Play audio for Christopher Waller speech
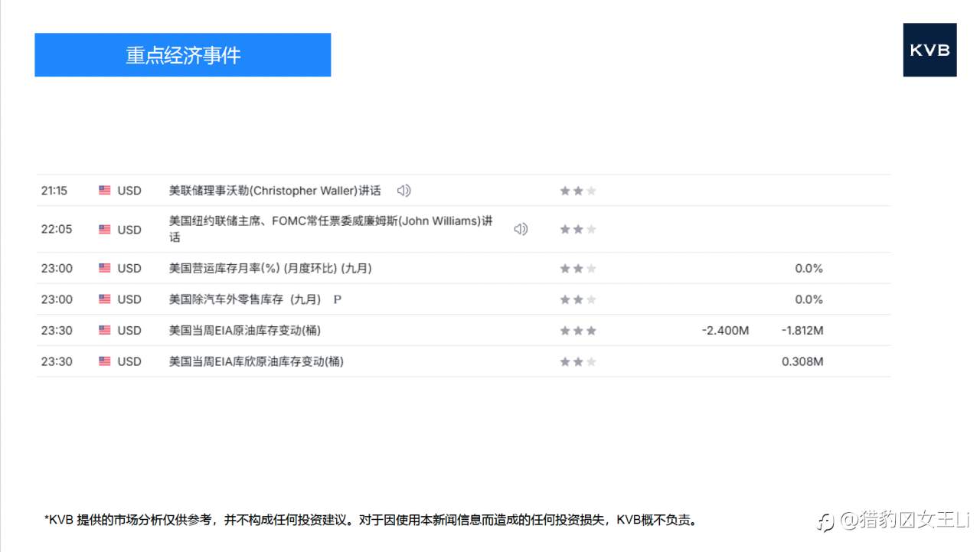 [404, 191]
